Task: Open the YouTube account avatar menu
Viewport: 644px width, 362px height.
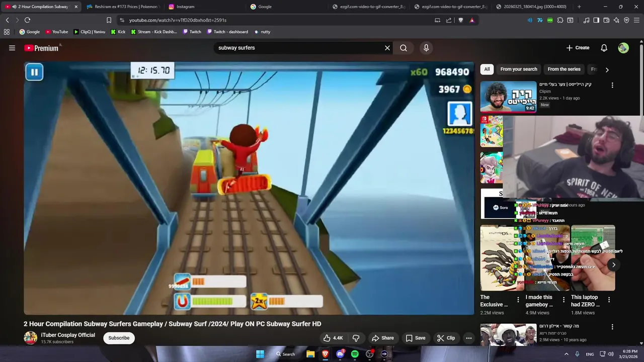Action: (623, 48)
